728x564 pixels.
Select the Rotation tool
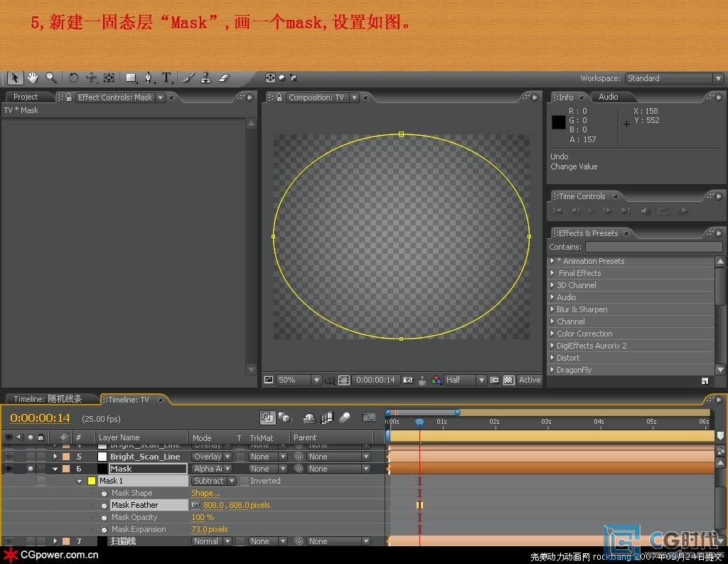[73, 78]
